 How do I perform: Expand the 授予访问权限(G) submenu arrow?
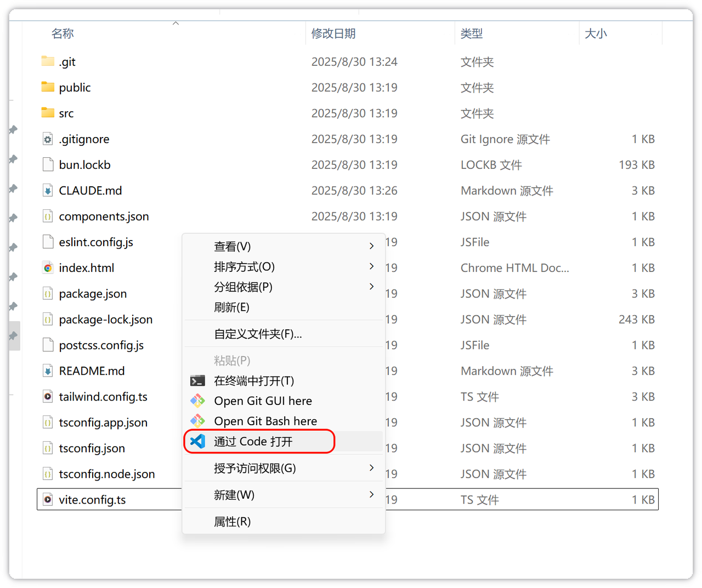tap(371, 467)
